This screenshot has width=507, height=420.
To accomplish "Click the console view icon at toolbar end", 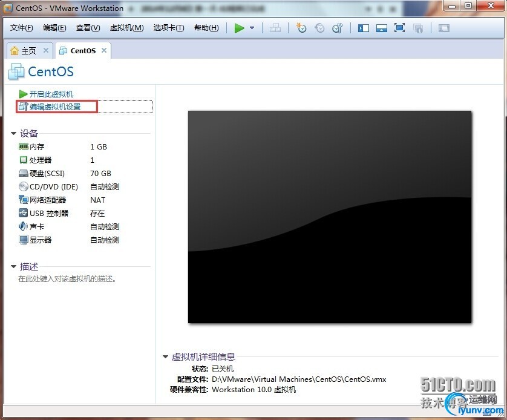I will [444, 28].
